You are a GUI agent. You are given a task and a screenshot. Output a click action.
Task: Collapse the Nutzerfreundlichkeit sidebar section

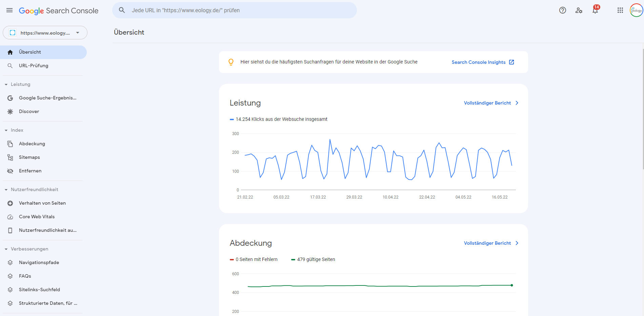(x=6, y=190)
